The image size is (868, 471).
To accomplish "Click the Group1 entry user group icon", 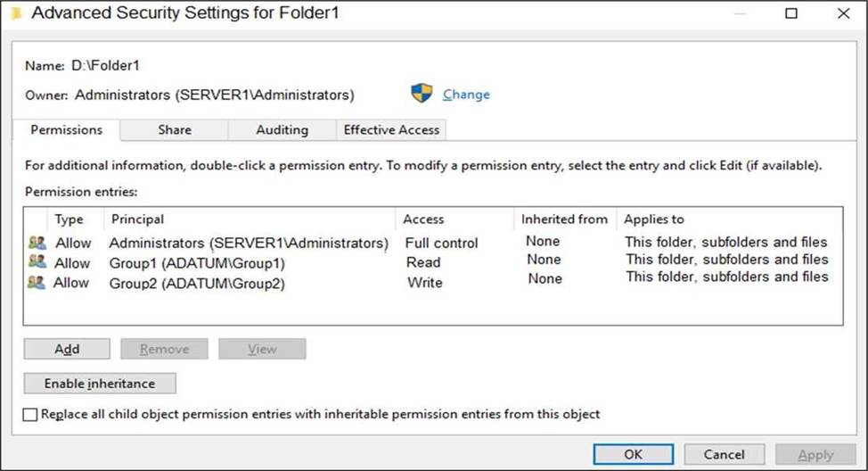I will point(37,262).
